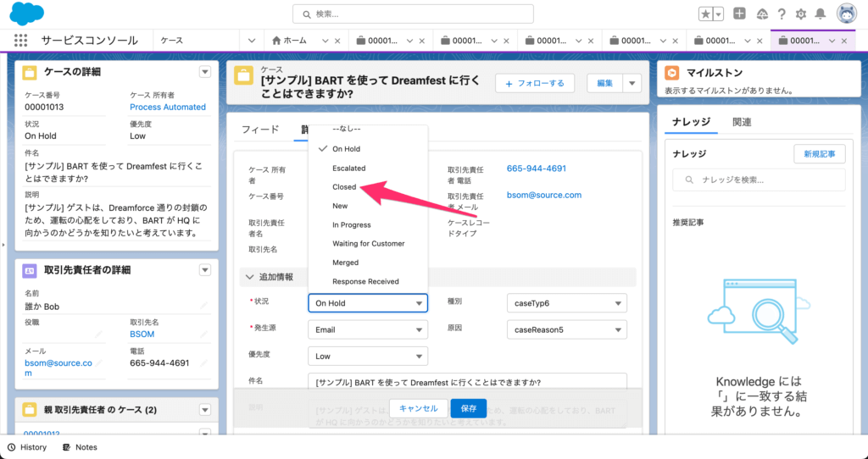Click the マイルストン panel icon
Viewport: 868px width, 459px height.
(x=671, y=73)
